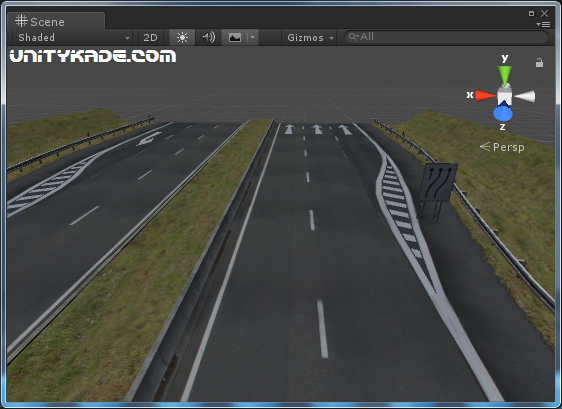The image size is (562, 409).
Task: Open the effects dropdown arrow beside the landscape icon
Action: 253,37
